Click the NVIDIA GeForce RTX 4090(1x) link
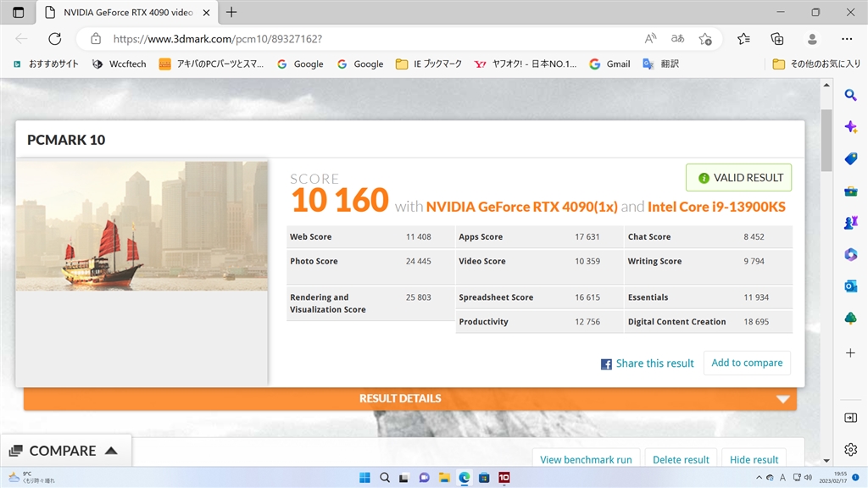This screenshot has width=868, height=488. (521, 207)
